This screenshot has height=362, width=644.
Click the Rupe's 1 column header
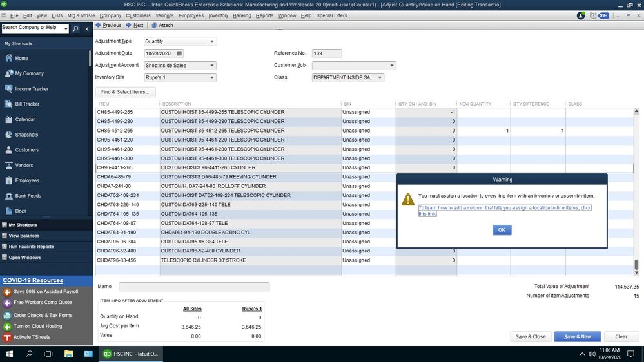click(252, 309)
